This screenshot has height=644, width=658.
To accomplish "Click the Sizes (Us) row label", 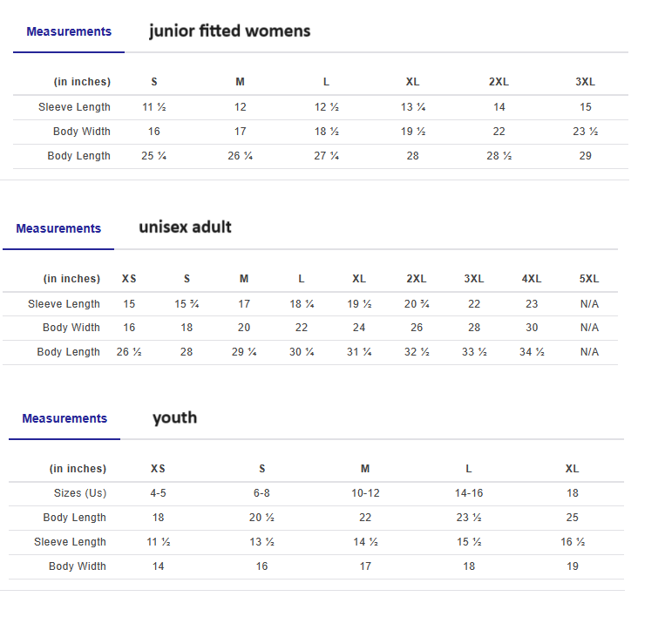I will pos(80,493).
